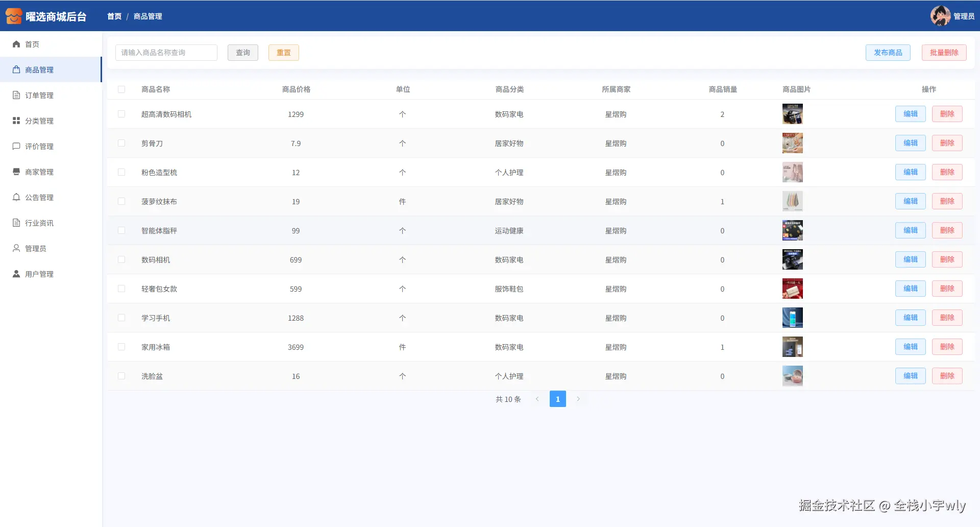
Task: Click the 发布商品 button
Action: [888, 53]
